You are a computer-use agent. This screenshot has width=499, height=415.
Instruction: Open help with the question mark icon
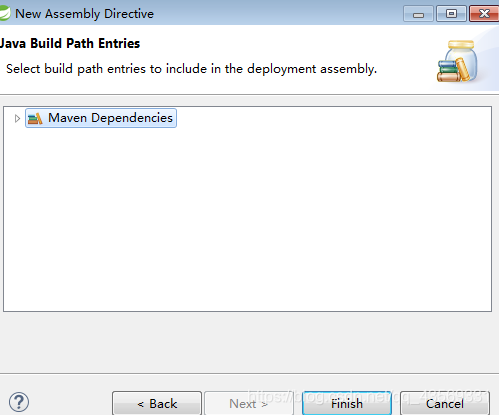click(19, 402)
